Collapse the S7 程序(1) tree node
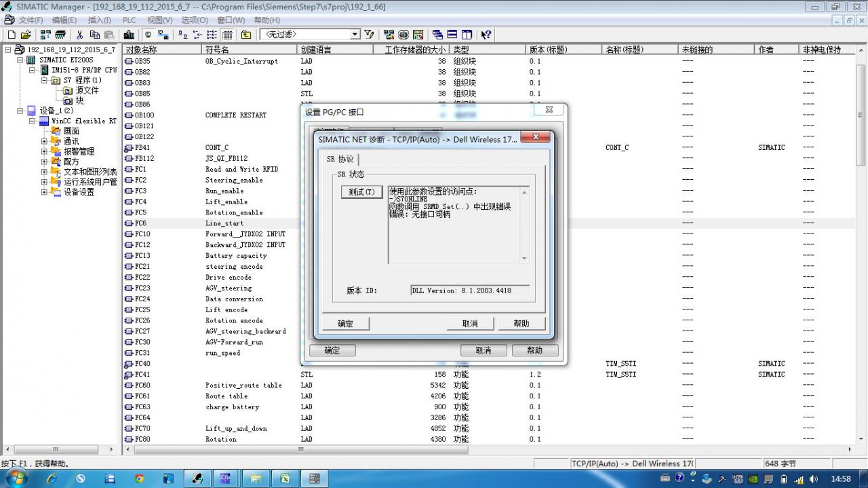Viewport: 868px width, 488px height. (x=44, y=80)
